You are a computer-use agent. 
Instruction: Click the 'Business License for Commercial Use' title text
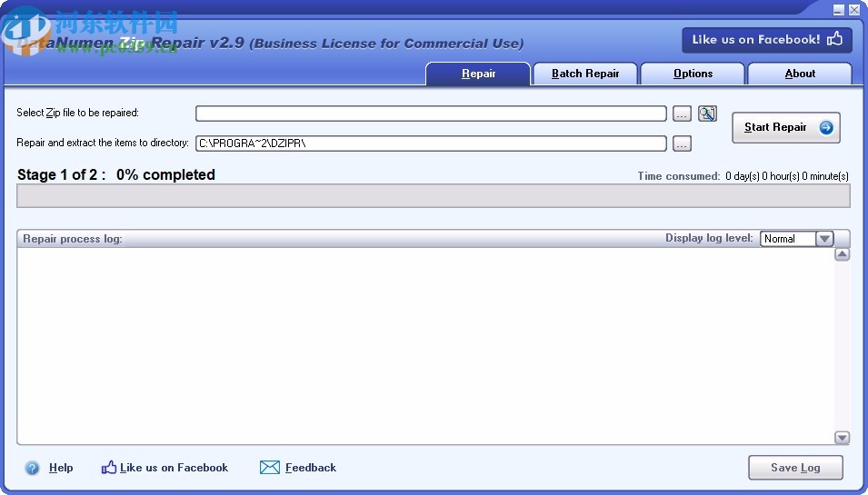coord(386,44)
